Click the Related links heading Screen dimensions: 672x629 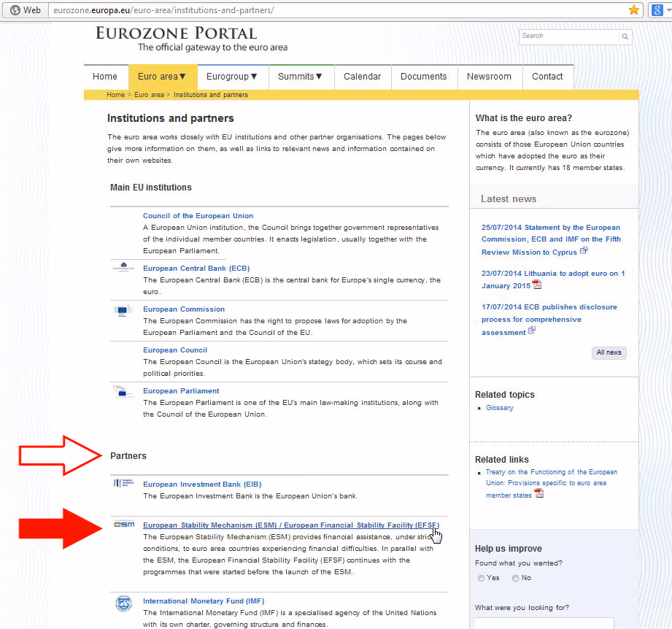tap(502, 459)
